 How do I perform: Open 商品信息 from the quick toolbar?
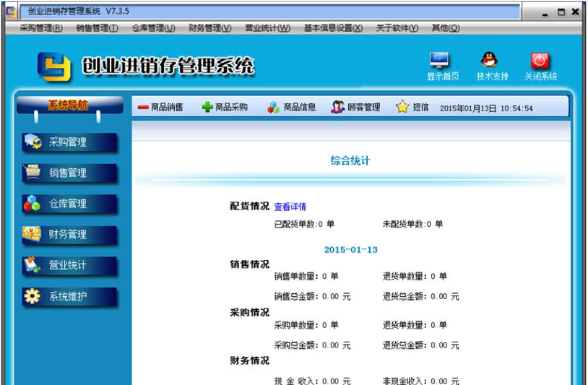[x=291, y=107]
